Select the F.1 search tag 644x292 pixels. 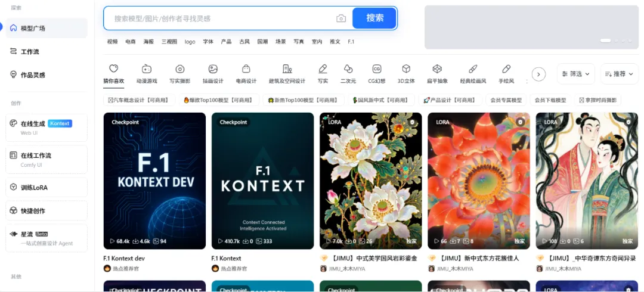351,42
